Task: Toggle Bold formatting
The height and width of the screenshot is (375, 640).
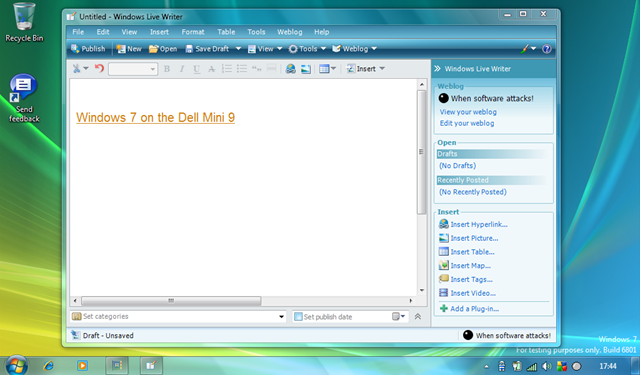Action: pos(167,69)
